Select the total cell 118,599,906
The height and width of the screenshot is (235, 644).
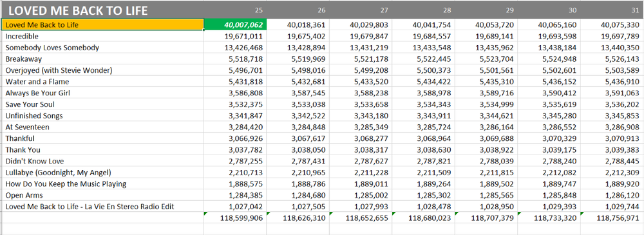[x=235, y=218]
